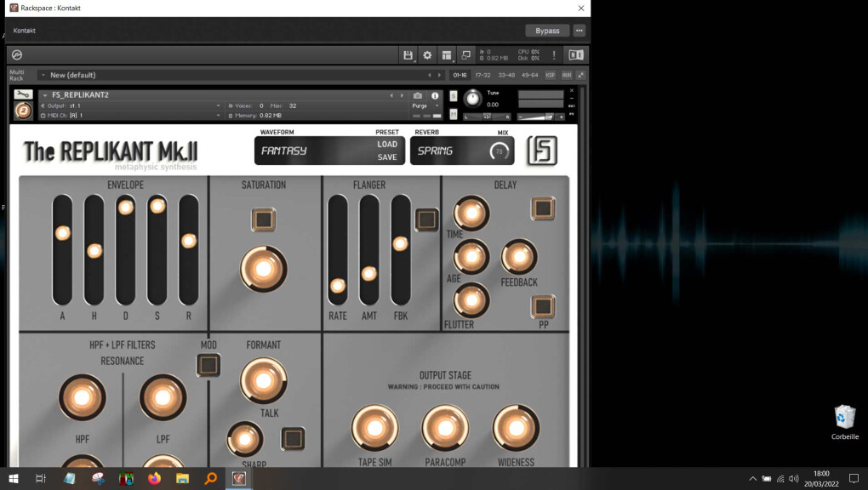Open the Recycle Bin (Corbeille) on the desktop
868x490 pixels.
coord(845,422)
